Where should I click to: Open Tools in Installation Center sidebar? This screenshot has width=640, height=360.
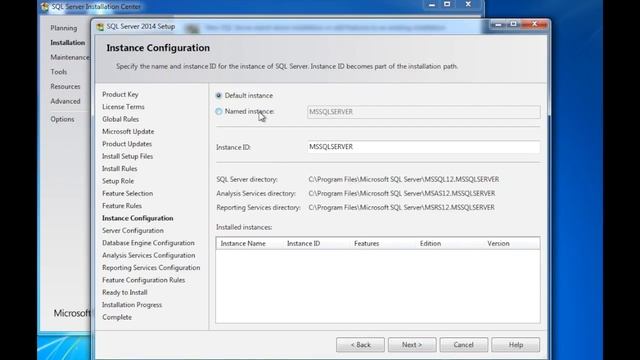(x=59, y=72)
